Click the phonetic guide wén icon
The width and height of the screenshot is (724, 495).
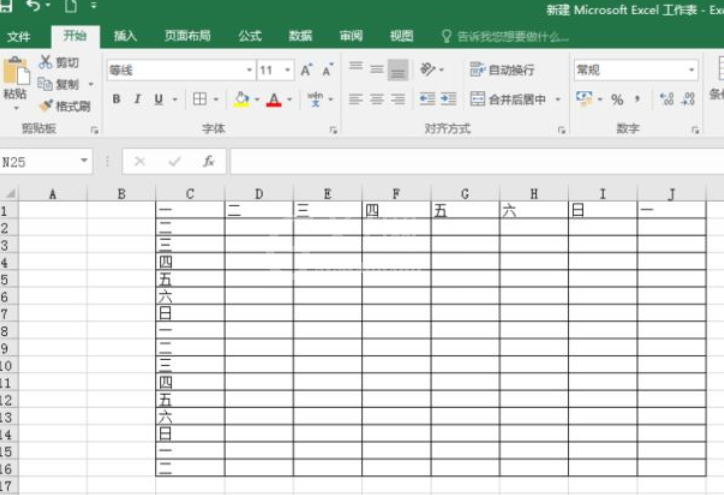click(x=315, y=99)
